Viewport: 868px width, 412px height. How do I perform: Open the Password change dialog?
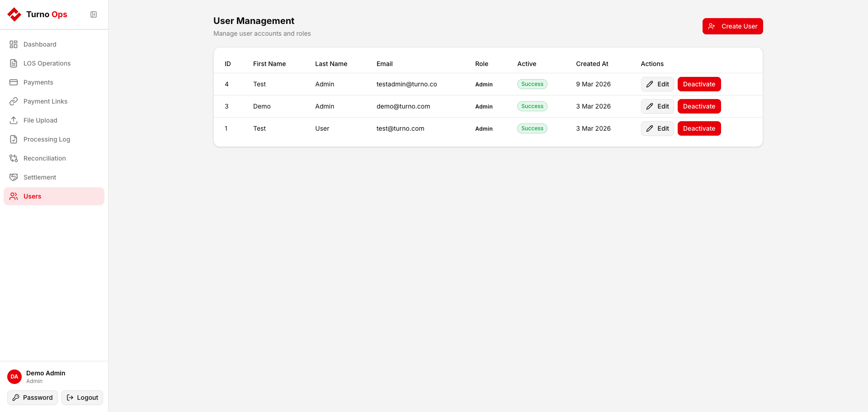(x=33, y=398)
